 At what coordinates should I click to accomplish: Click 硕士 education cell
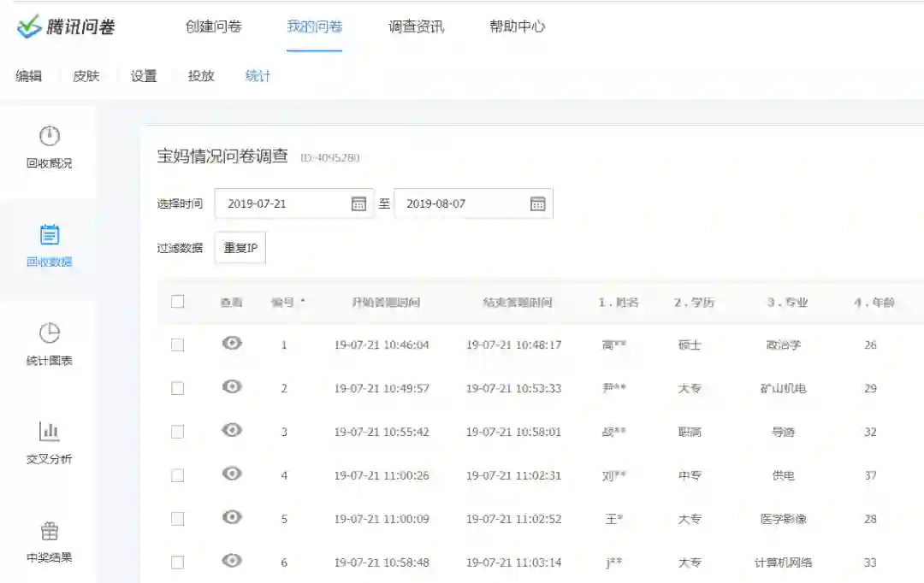point(690,345)
